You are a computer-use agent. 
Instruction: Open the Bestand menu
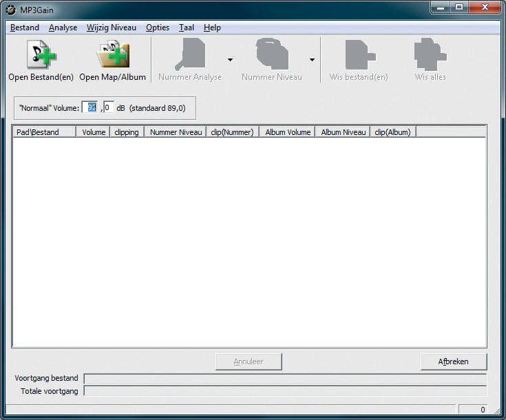click(25, 28)
